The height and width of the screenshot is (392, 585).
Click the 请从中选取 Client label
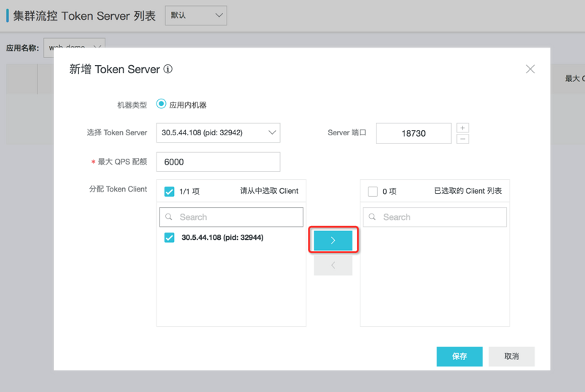(269, 191)
